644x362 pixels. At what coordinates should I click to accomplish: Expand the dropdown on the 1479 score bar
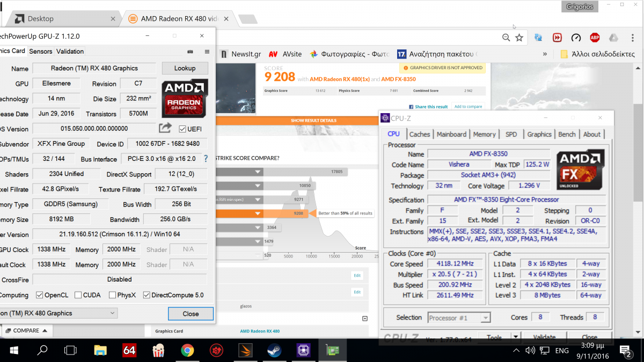coord(258,241)
